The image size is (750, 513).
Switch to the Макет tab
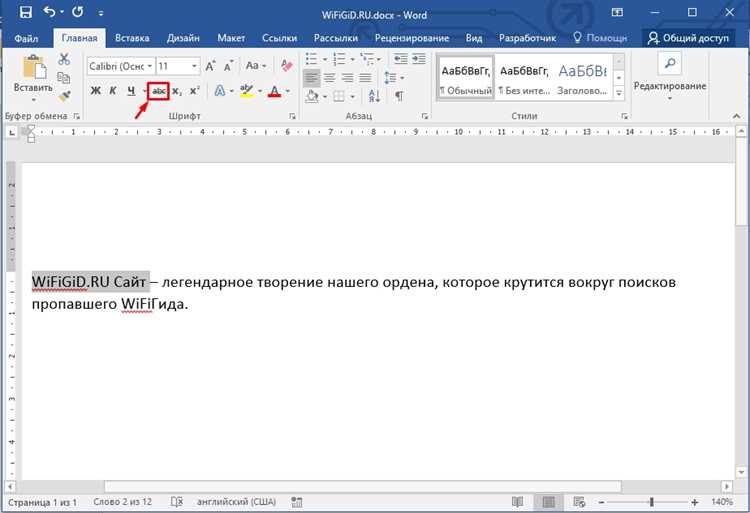(x=231, y=38)
